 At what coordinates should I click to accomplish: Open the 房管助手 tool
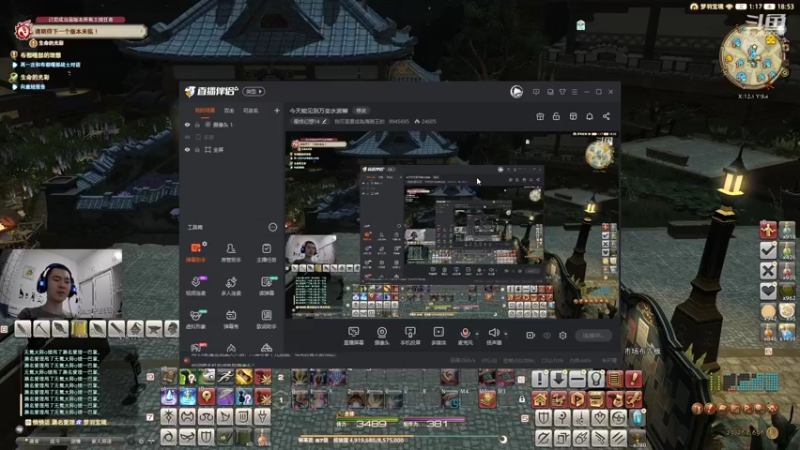click(x=231, y=252)
